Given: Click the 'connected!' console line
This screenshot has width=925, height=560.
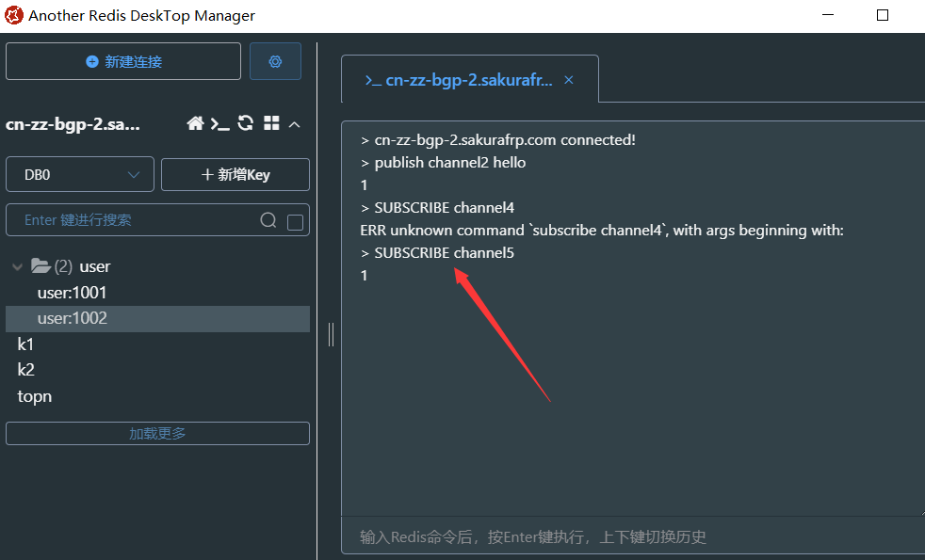Looking at the screenshot, I should coord(498,140).
